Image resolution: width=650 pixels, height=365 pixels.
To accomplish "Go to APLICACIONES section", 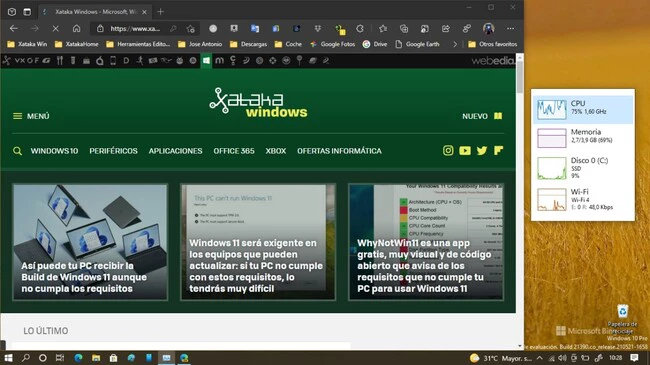I will (x=175, y=151).
